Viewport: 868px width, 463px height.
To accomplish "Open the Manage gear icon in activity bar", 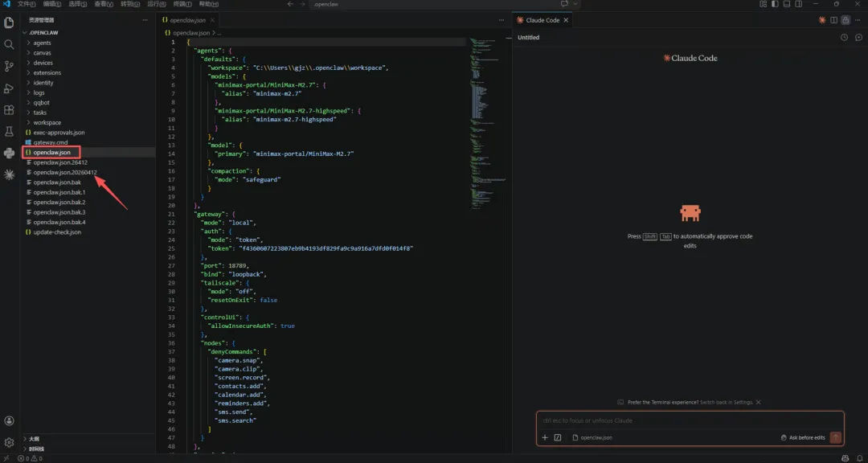I will [9, 443].
